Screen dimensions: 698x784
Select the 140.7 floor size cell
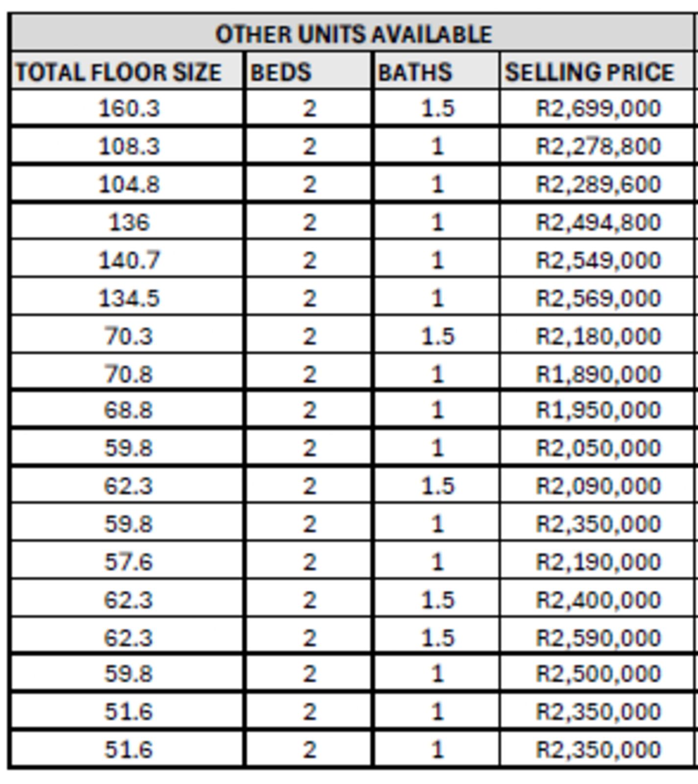129,260
